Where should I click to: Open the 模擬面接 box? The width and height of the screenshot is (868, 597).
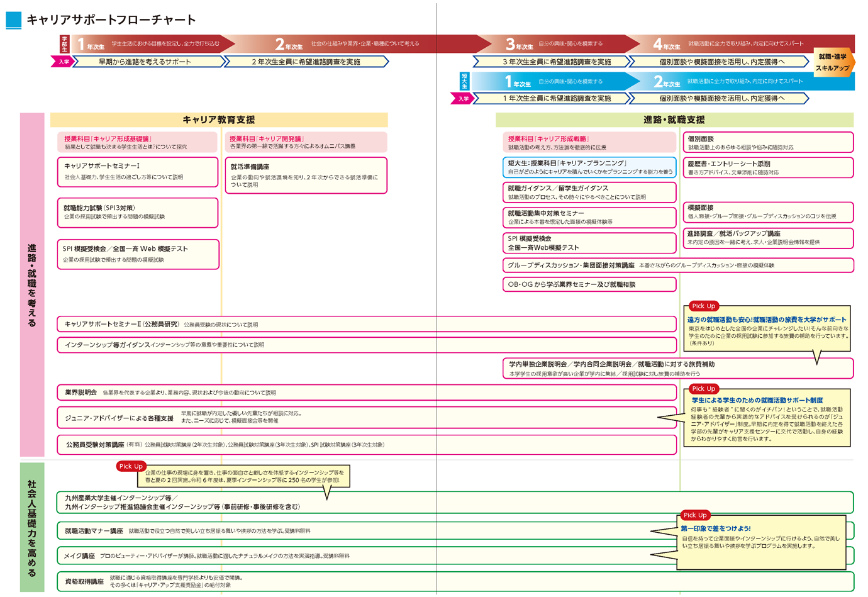pyautogui.click(x=768, y=212)
